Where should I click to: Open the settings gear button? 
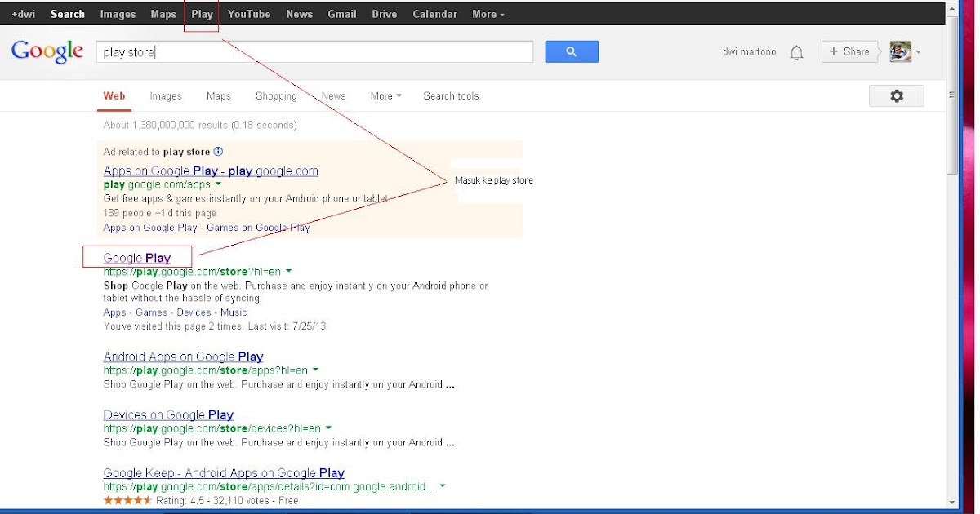click(897, 96)
